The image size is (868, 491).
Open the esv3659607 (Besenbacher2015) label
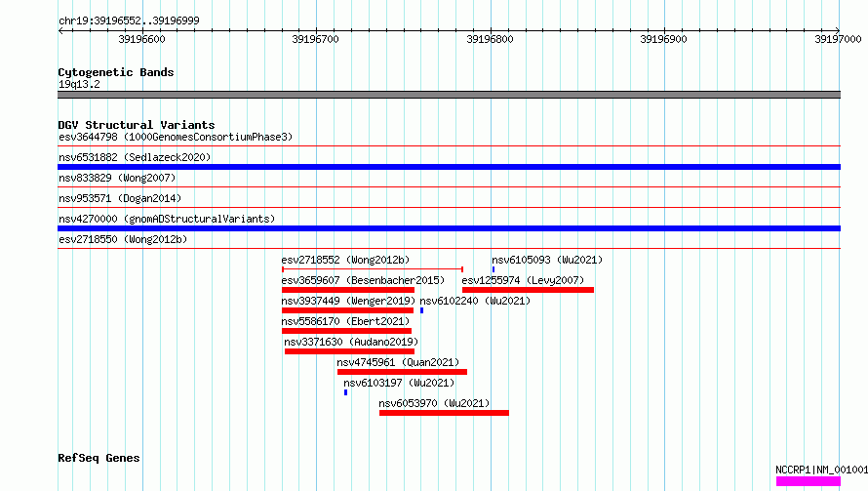tap(363, 280)
